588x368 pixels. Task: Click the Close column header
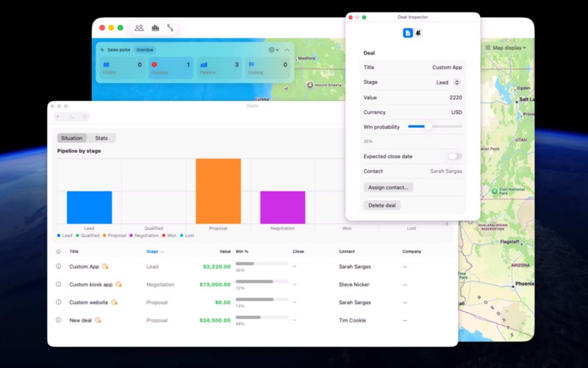pyautogui.click(x=298, y=252)
